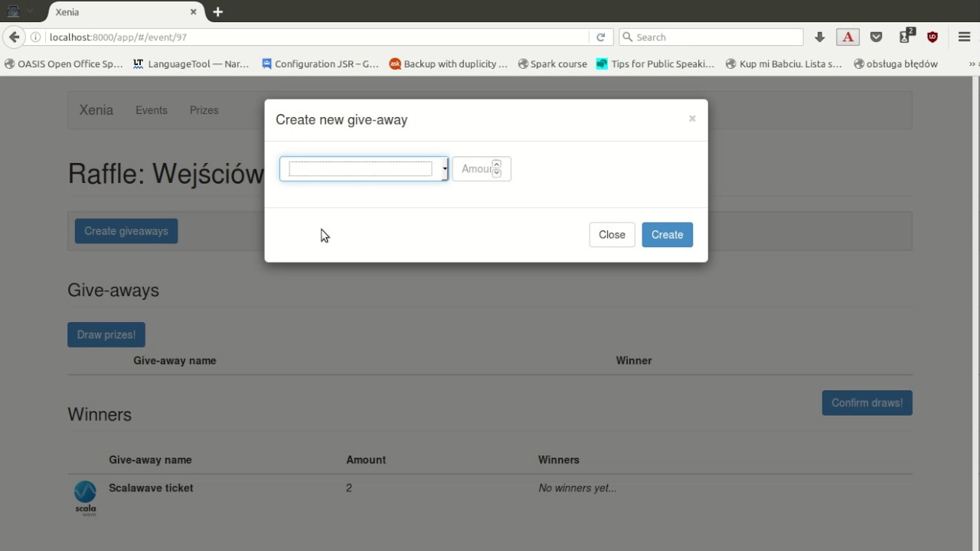This screenshot has height=551, width=980.
Task: Open Tips for Public Speaking bookmark
Action: tap(655, 64)
